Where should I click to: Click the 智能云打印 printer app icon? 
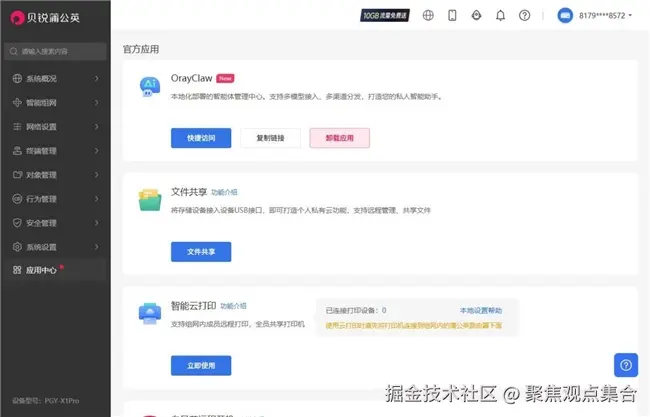(150, 314)
